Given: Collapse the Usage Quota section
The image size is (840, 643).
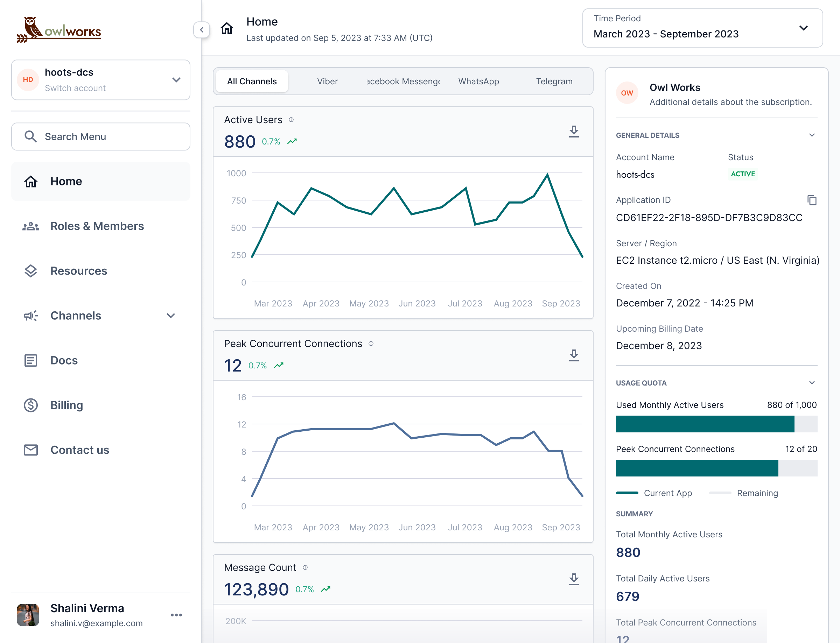Looking at the screenshot, I should click(812, 383).
